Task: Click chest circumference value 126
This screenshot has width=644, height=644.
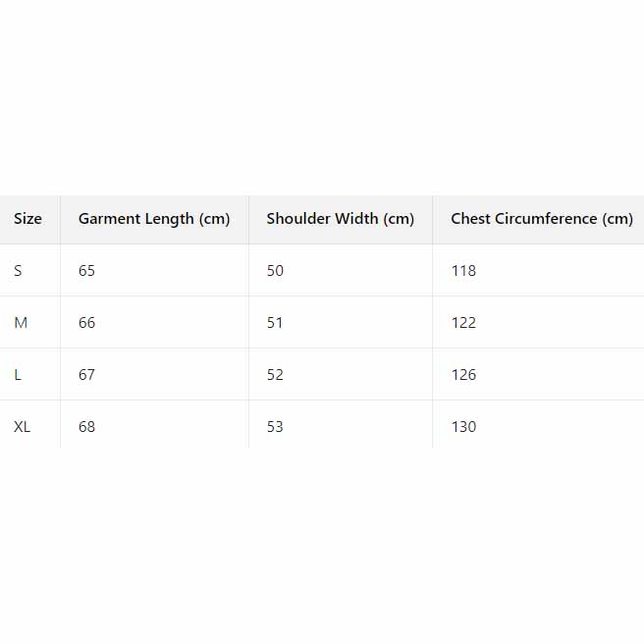Action: tap(463, 375)
